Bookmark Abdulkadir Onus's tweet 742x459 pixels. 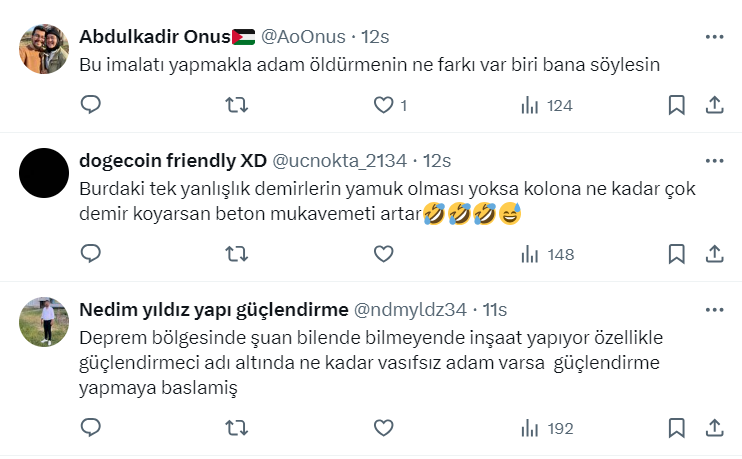click(x=676, y=105)
